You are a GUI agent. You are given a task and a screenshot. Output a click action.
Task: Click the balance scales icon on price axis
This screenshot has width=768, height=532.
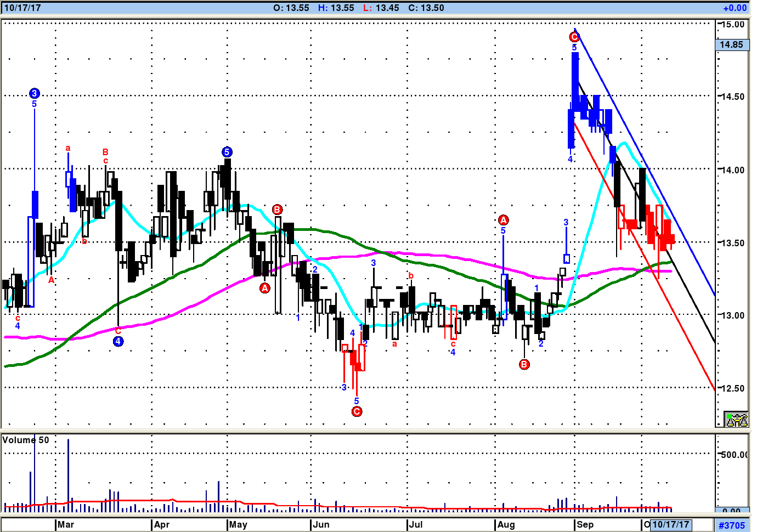(x=736, y=420)
